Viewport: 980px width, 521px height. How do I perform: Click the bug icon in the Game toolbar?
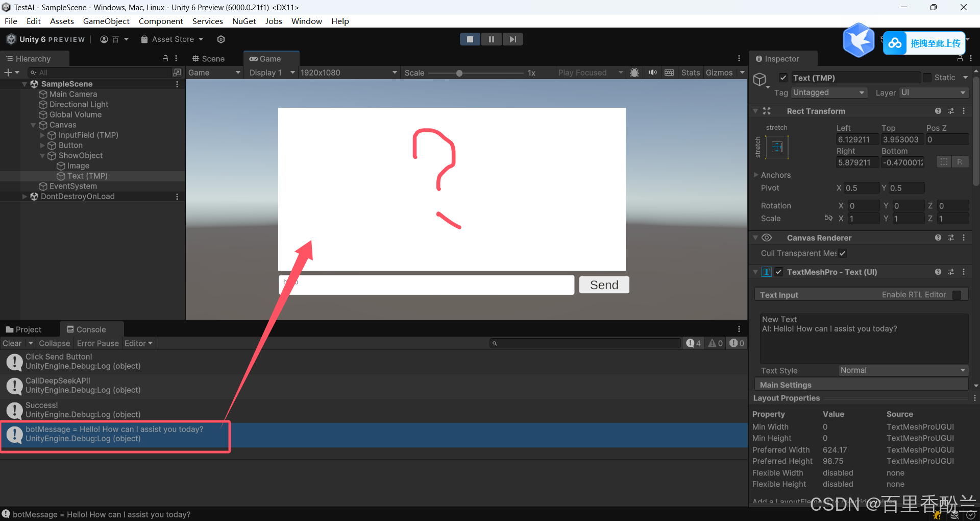[x=634, y=73]
